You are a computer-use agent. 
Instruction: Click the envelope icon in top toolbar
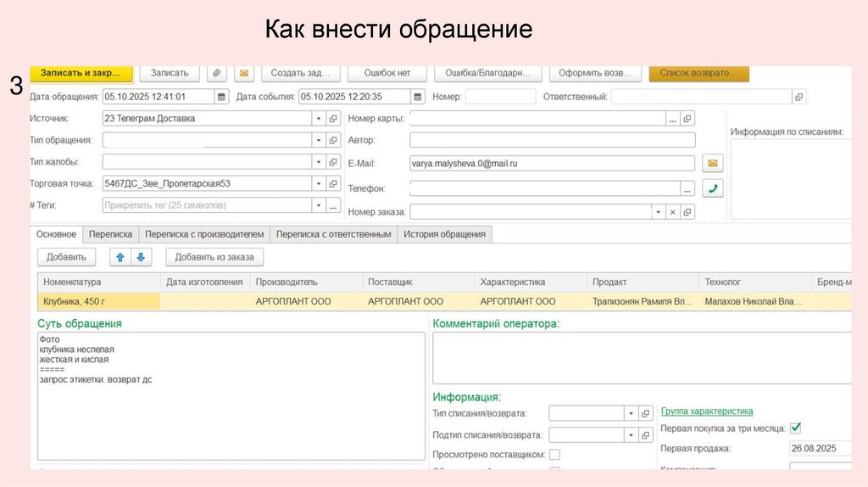(x=243, y=74)
